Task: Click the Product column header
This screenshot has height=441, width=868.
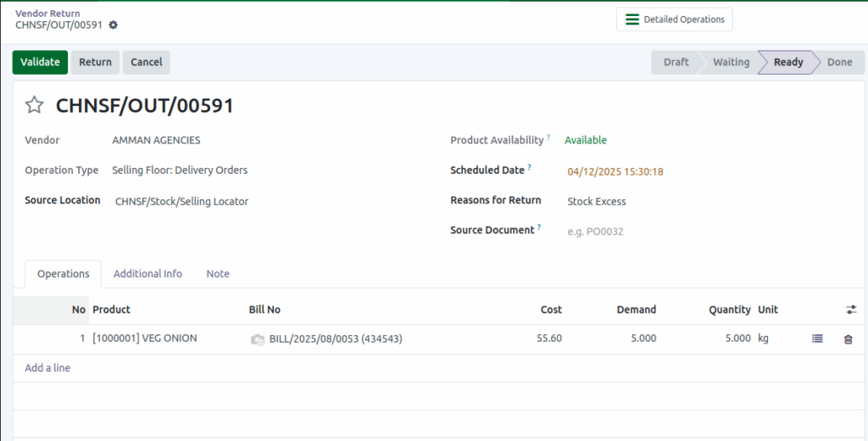Action: [111, 310]
